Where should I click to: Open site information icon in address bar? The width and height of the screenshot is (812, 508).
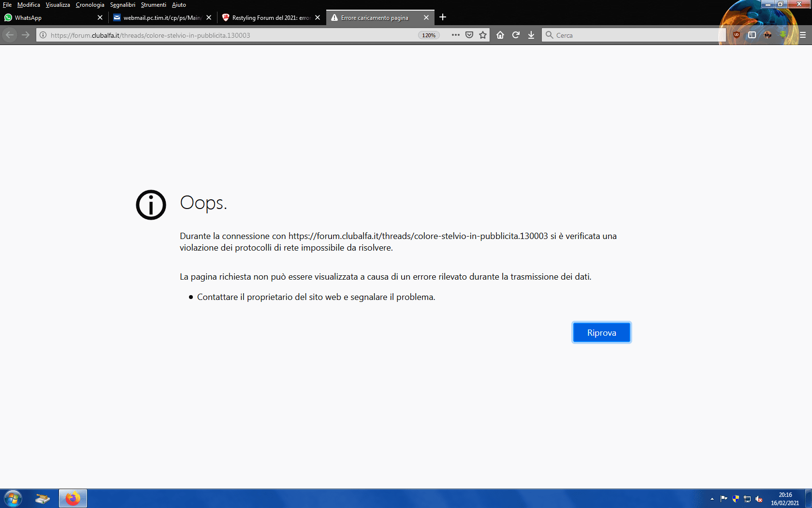43,35
